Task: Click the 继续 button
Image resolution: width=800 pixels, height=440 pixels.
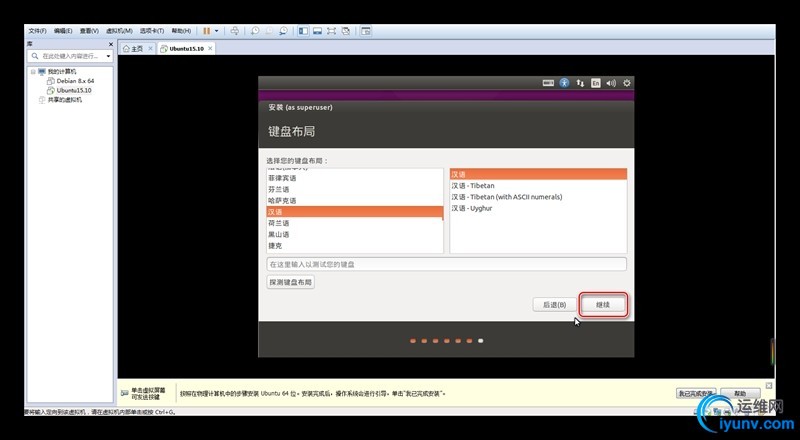Action: pyautogui.click(x=603, y=305)
